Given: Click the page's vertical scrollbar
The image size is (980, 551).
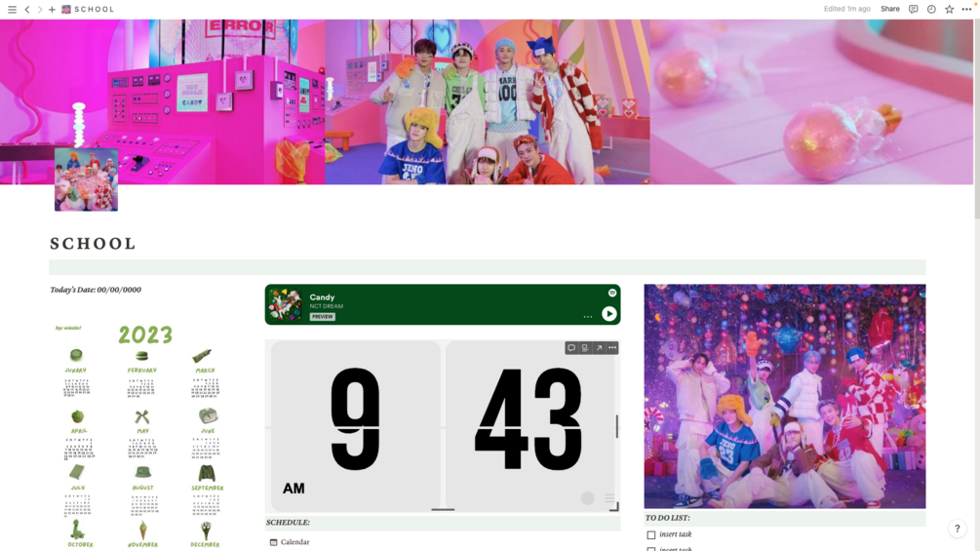Looking at the screenshot, I should point(976,119).
